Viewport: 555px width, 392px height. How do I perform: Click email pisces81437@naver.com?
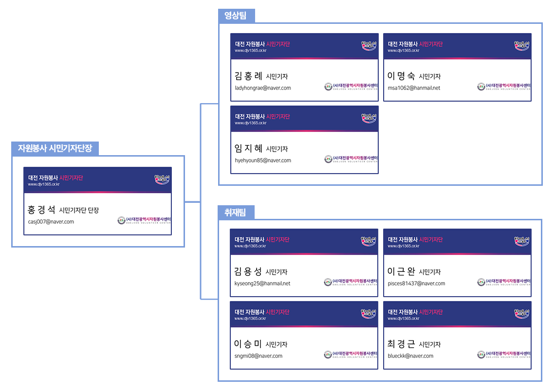416,284
